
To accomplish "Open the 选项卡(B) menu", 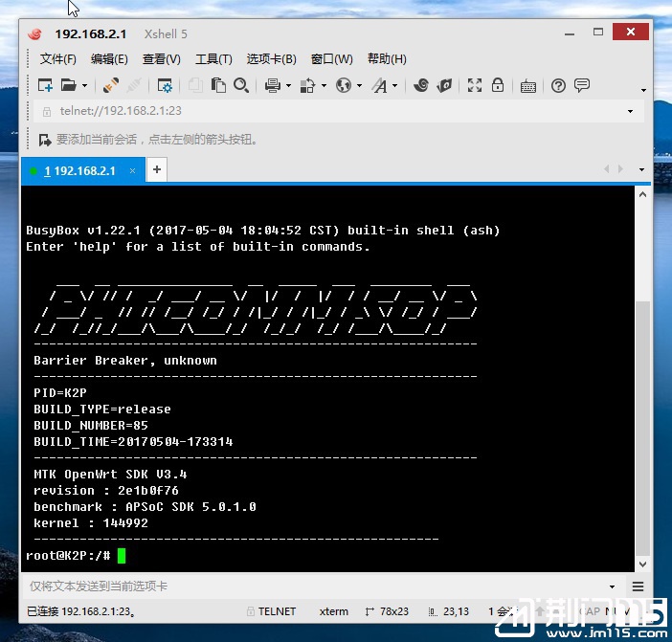I will click(x=271, y=58).
